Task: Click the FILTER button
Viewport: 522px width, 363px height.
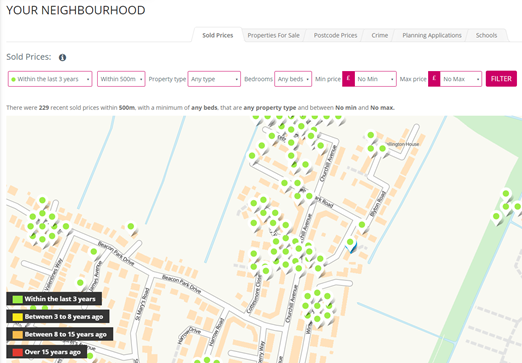Action: [501, 79]
